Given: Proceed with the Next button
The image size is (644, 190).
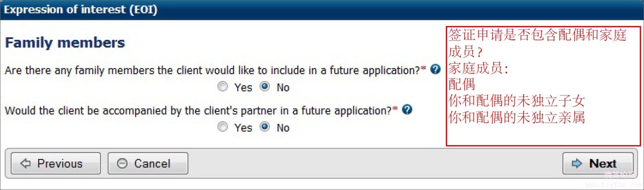Looking at the screenshot, I should point(597,164).
